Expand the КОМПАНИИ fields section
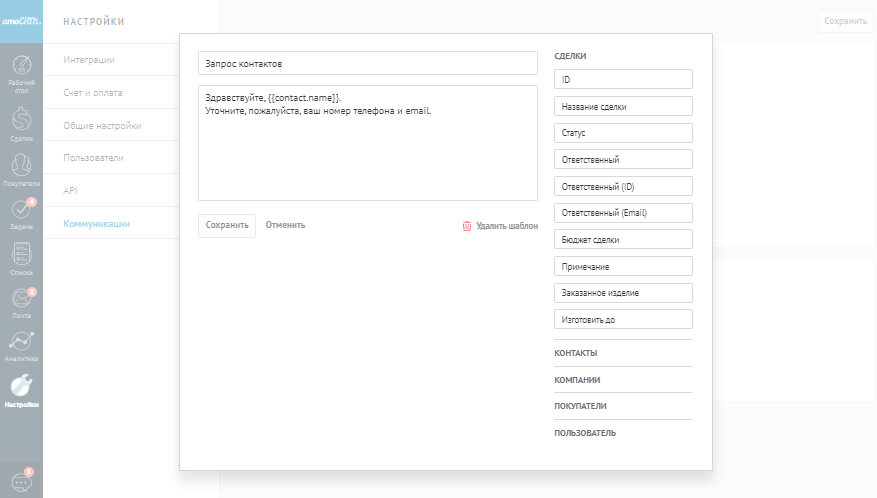This screenshot has width=877, height=498. (x=577, y=380)
